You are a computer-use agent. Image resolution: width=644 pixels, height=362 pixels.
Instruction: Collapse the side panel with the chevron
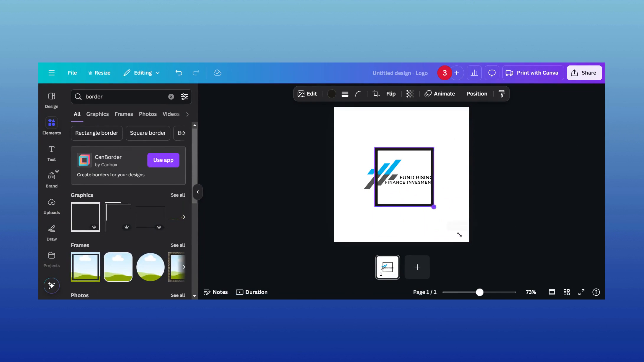coord(197,192)
